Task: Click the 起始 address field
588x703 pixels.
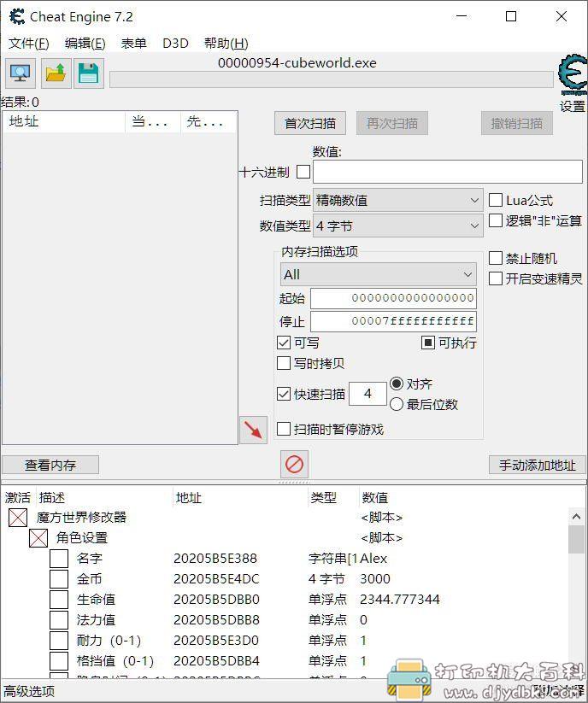Action: click(x=393, y=298)
